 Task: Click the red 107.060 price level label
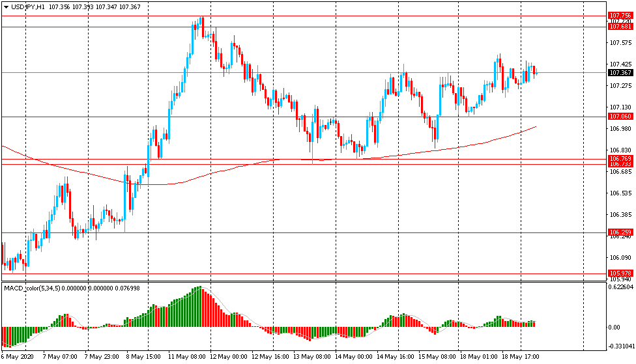point(620,117)
